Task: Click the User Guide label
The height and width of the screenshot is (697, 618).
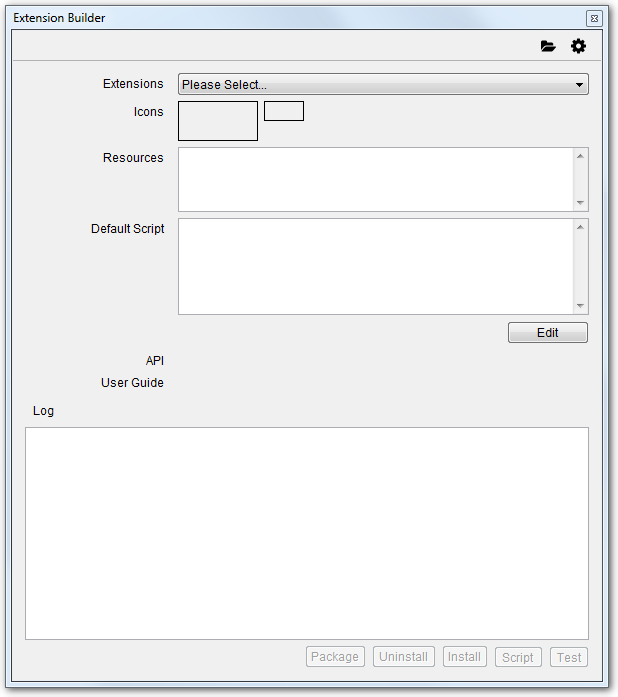Action: click(132, 383)
